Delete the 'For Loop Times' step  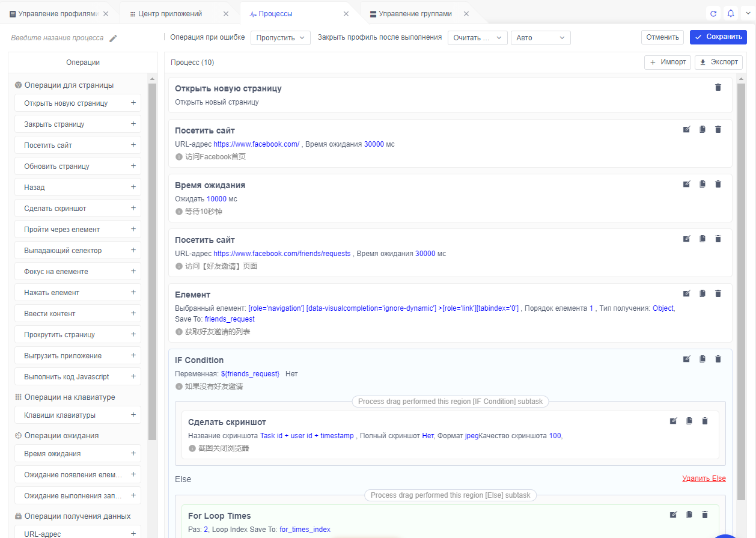click(x=705, y=515)
